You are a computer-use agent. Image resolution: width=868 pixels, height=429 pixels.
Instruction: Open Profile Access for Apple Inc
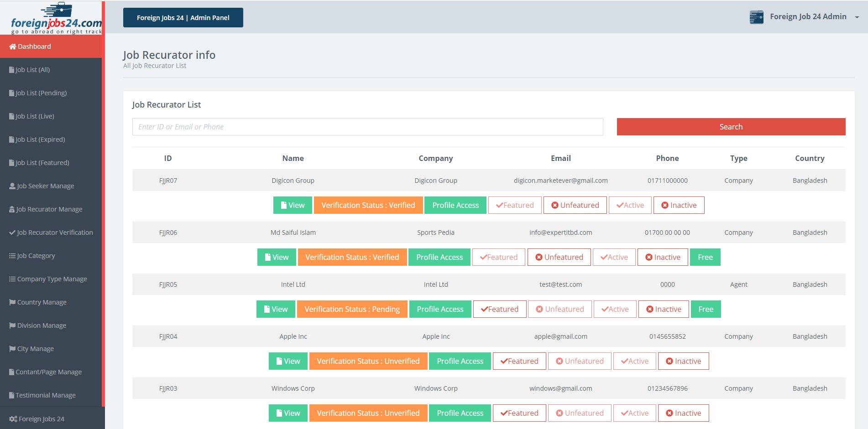click(x=460, y=361)
